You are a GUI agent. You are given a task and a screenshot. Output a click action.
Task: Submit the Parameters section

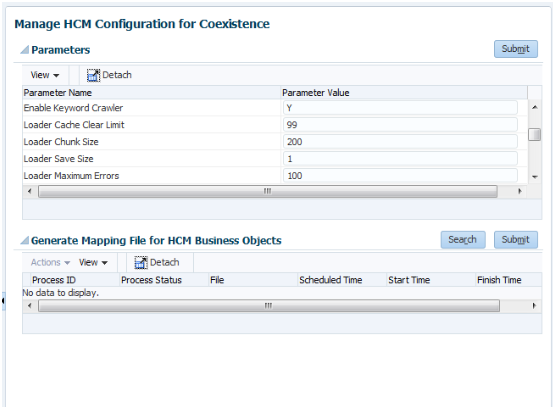pos(516,49)
